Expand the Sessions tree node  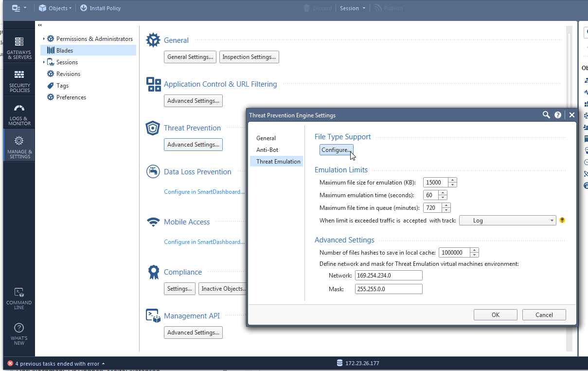pyautogui.click(x=44, y=62)
